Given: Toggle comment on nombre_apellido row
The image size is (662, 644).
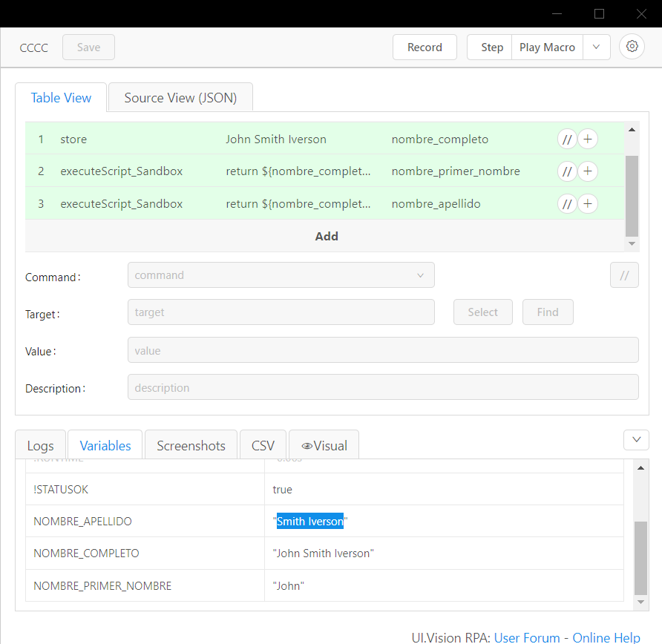Looking at the screenshot, I should [567, 204].
